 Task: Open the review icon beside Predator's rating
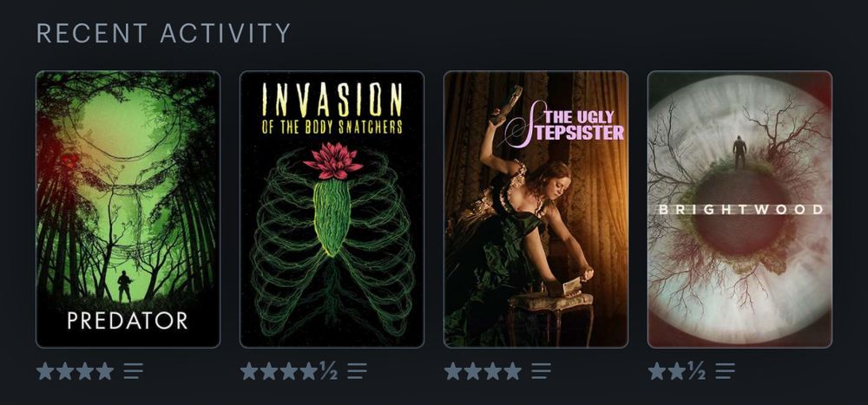point(134,370)
